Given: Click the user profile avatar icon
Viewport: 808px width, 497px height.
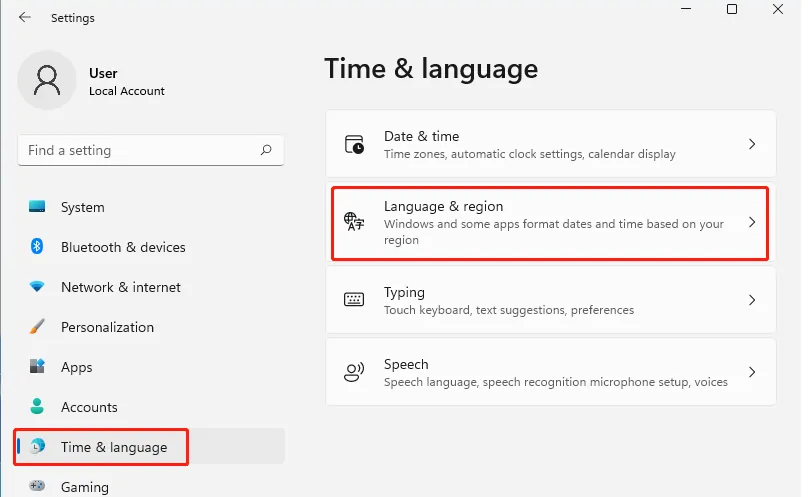Looking at the screenshot, I should [47, 80].
